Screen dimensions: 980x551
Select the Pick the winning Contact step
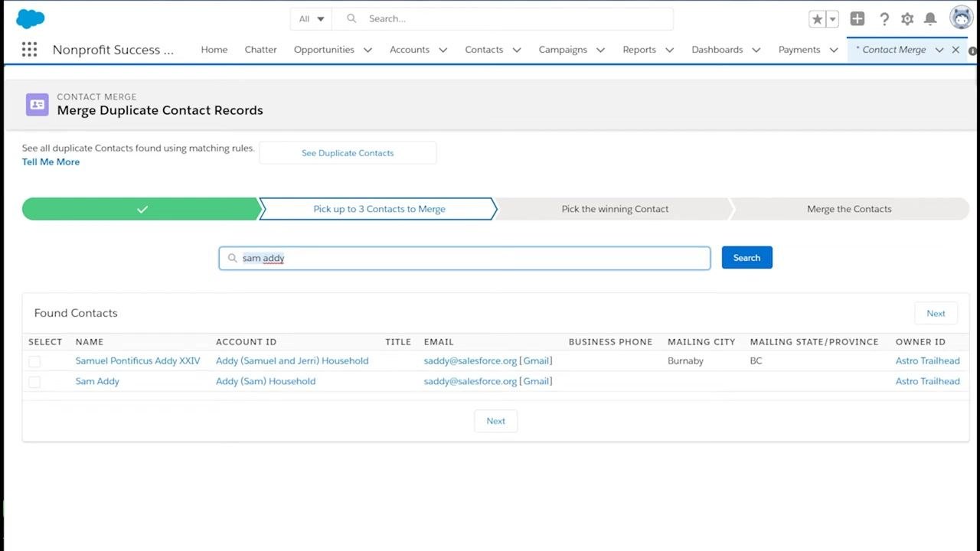(x=615, y=209)
